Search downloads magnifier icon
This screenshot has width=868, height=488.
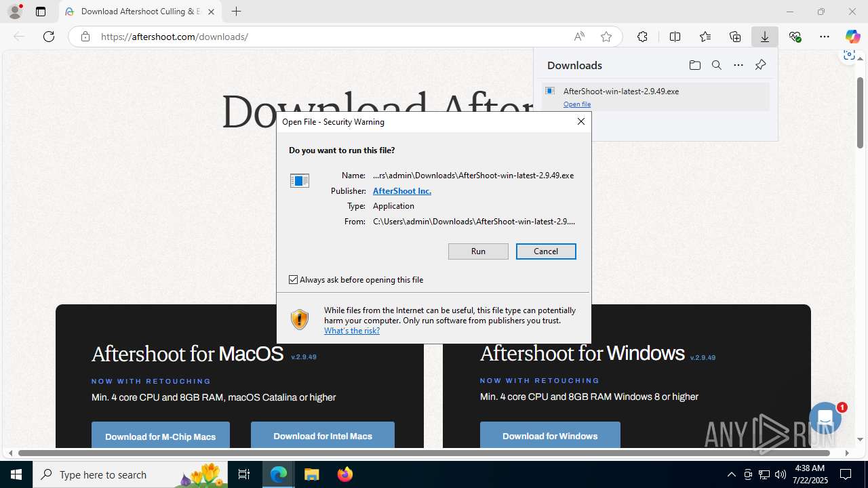tap(717, 65)
